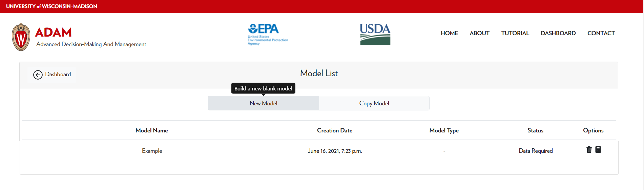
Task: Click the document icon in the Options column
Action: 598,150
